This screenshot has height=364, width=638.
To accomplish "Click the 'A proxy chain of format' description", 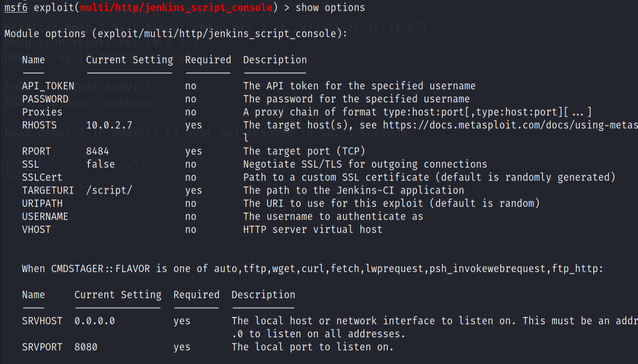I will [418, 112].
